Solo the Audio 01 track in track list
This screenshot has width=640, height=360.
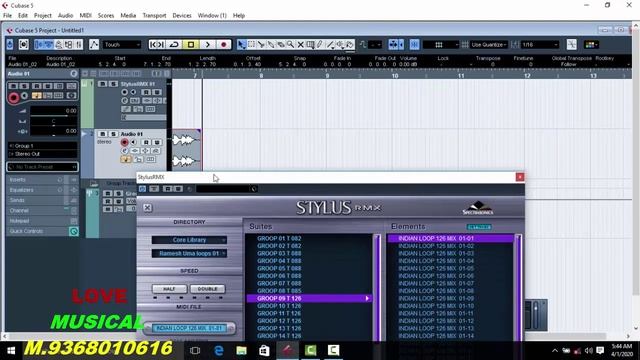[x=113, y=134]
